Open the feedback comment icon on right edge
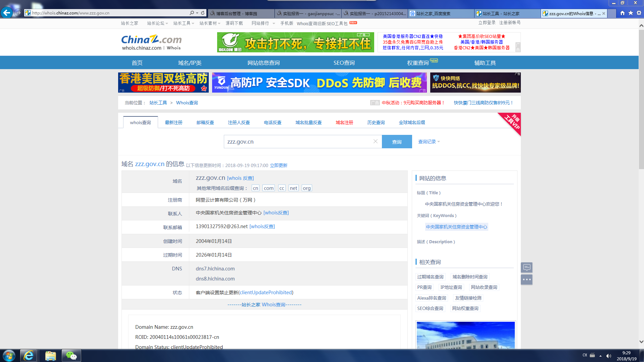Image resolution: width=644 pixels, height=362 pixels. 527,267
